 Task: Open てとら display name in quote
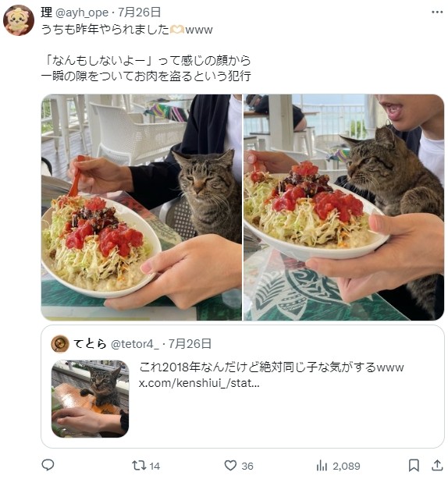click(x=90, y=344)
